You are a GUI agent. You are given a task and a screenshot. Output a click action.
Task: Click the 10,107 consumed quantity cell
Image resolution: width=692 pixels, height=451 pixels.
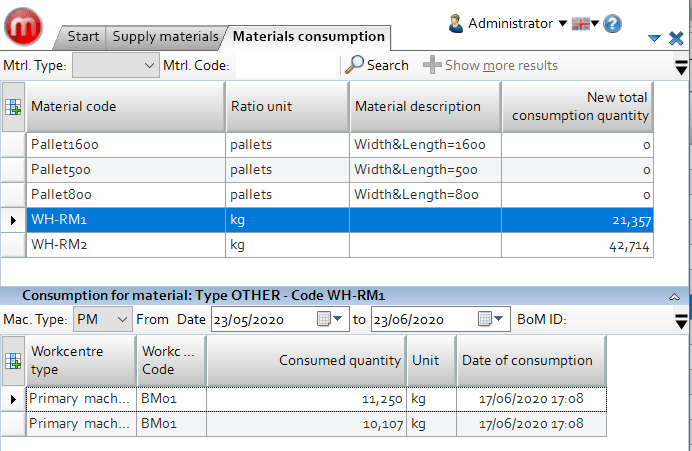pyautogui.click(x=306, y=424)
